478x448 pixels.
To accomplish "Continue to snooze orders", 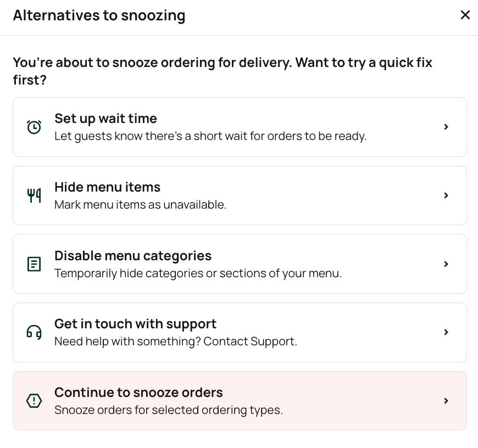I will click(138, 393).
